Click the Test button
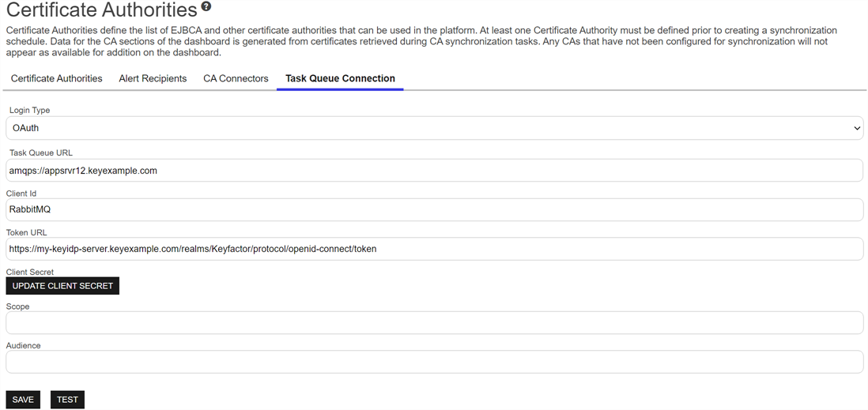The width and height of the screenshot is (868, 410). (67, 400)
